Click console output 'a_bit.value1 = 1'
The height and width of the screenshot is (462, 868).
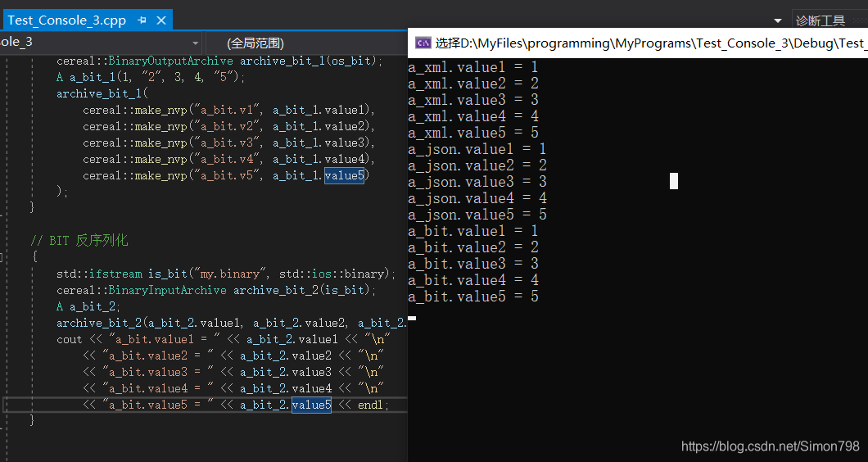tap(473, 231)
